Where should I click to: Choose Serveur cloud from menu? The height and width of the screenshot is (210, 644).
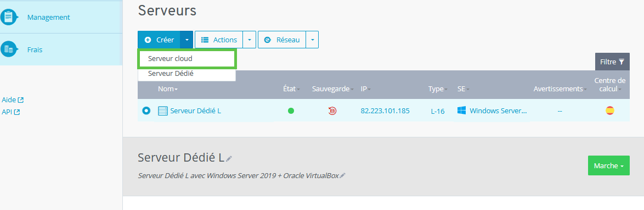pos(187,59)
